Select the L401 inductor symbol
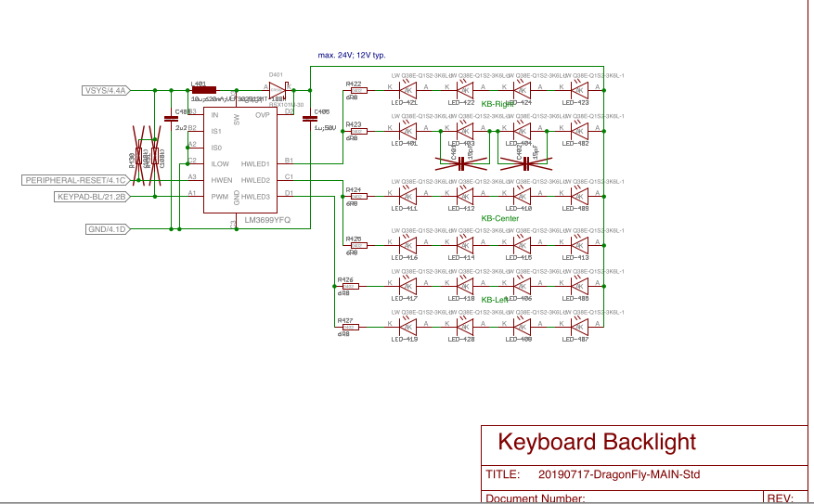This screenshot has width=814, height=504. [204, 90]
